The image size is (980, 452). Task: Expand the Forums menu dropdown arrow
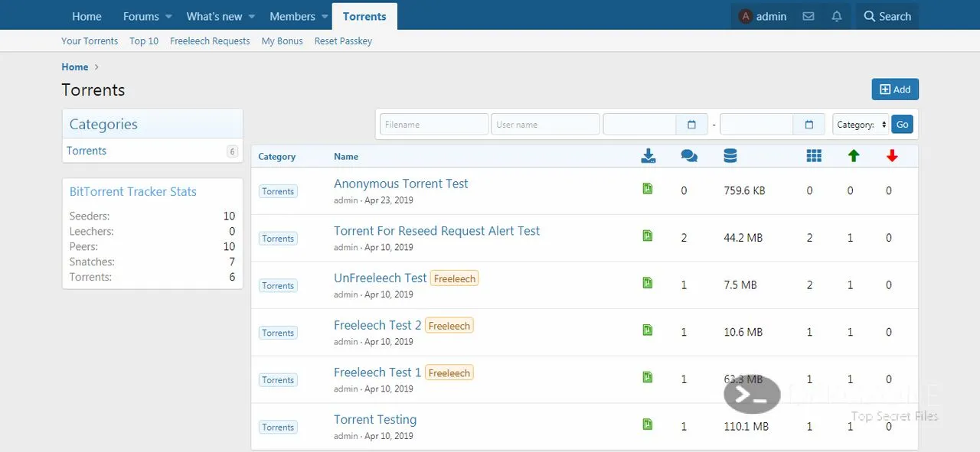[x=168, y=16]
